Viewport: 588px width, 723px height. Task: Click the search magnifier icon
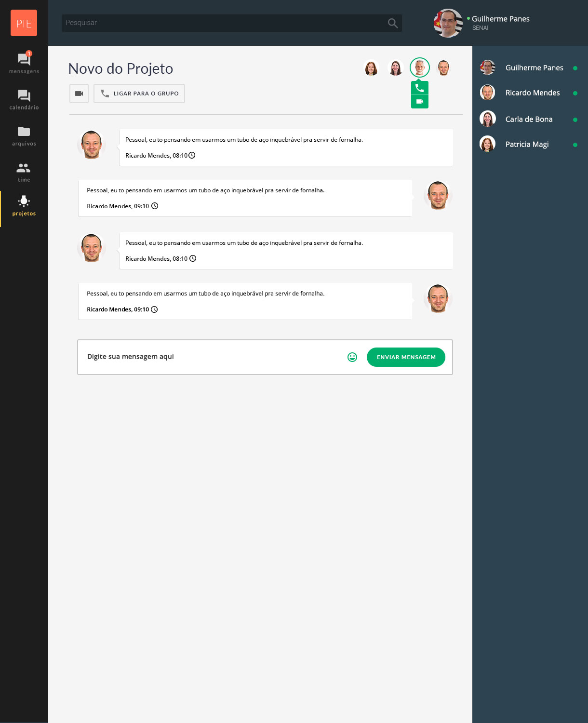(393, 23)
